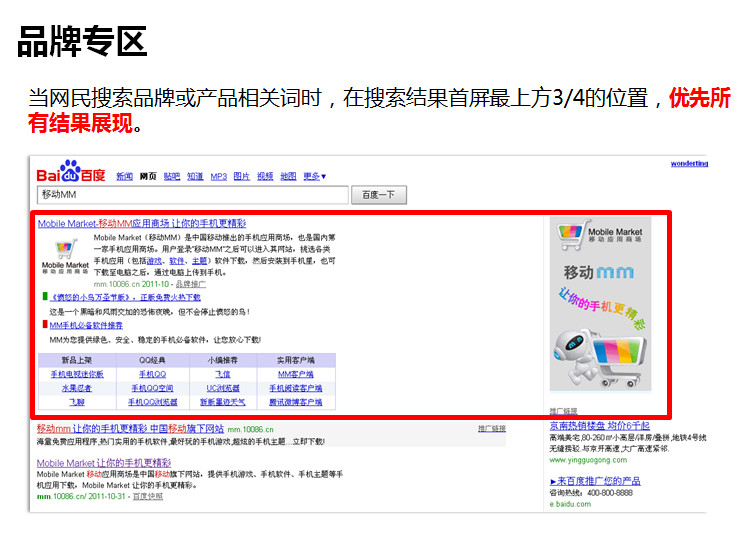Click the 百度一下 search button
This screenshot has width=750, height=536.
[x=379, y=195]
